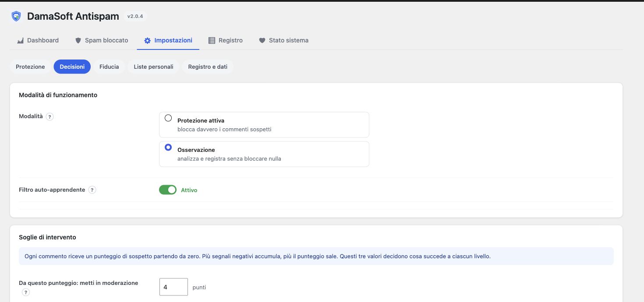
Task: Toggle the Filtro auto-apprendente switch
Action: point(168,190)
